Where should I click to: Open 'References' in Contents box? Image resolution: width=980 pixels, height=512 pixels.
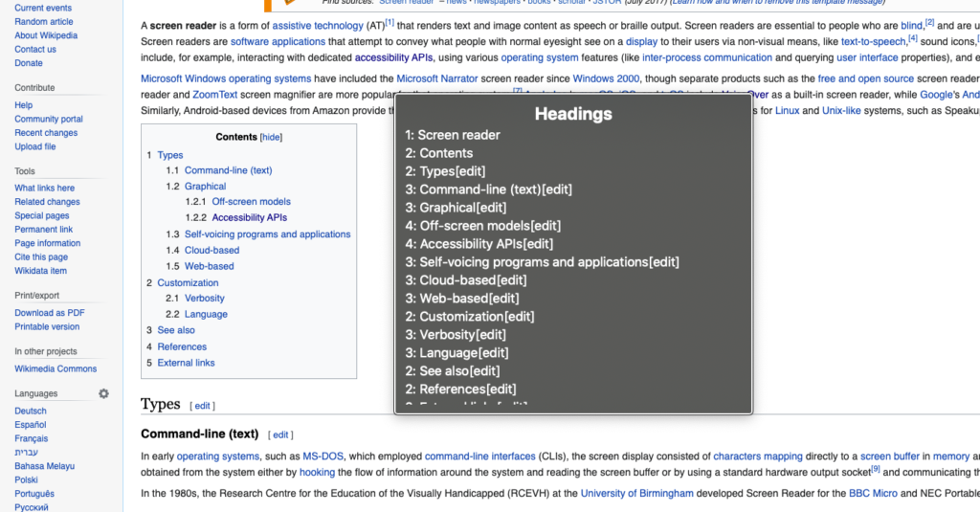[182, 346]
